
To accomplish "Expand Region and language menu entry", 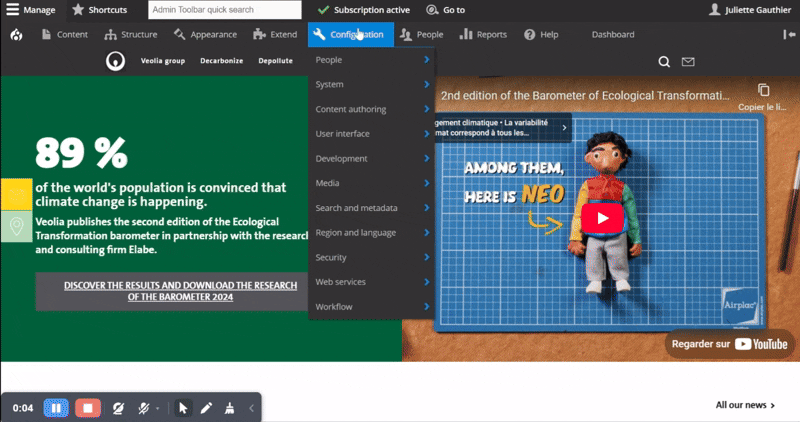I will tap(370, 233).
